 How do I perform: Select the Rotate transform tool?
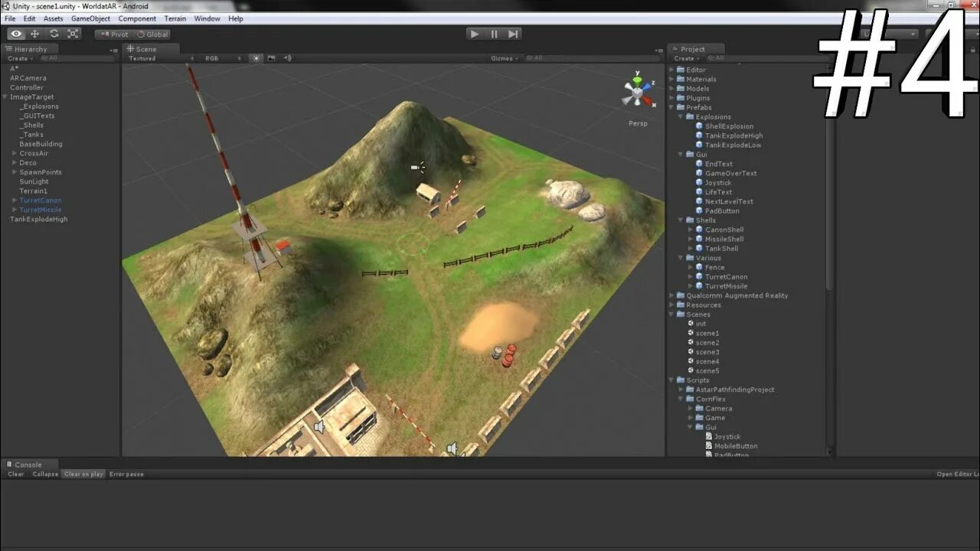pyautogui.click(x=54, y=34)
